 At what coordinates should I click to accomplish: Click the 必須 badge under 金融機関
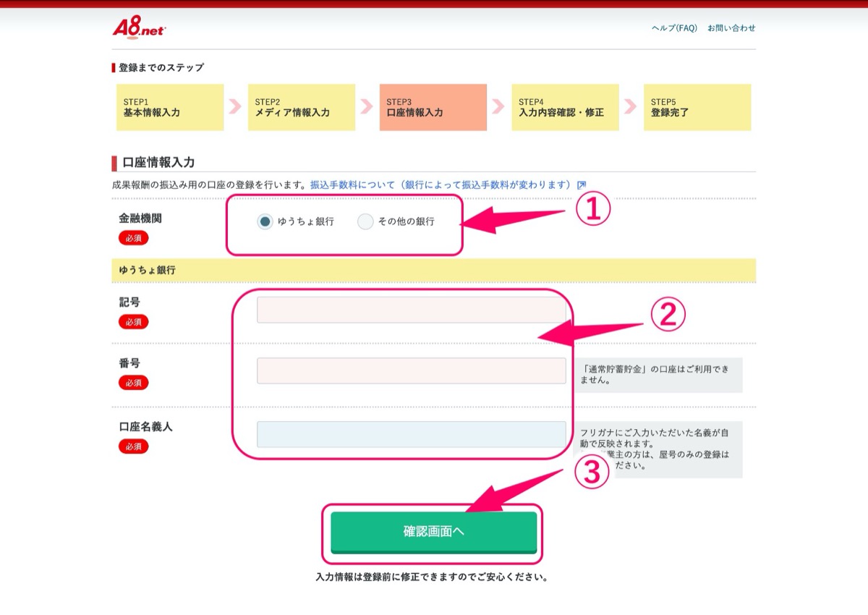tap(134, 237)
